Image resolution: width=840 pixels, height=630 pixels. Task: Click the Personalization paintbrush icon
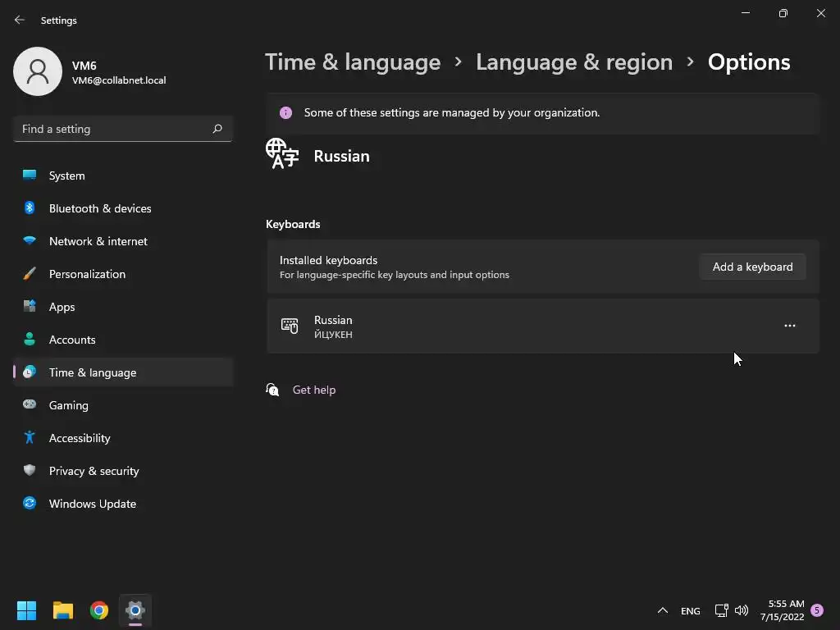click(x=30, y=274)
